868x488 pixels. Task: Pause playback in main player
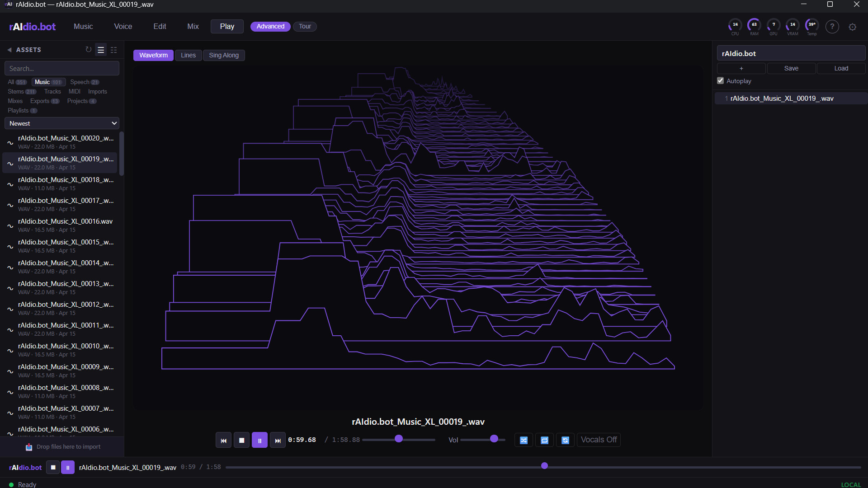point(259,440)
